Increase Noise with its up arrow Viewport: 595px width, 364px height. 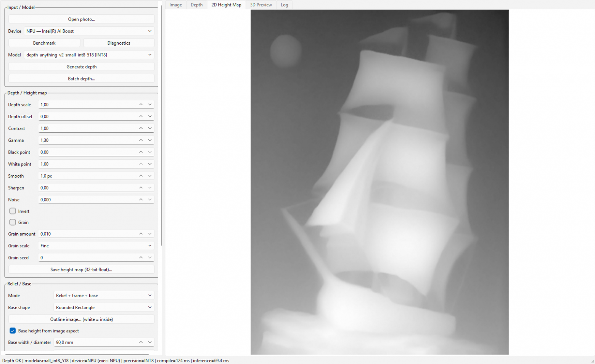[x=141, y=199]
